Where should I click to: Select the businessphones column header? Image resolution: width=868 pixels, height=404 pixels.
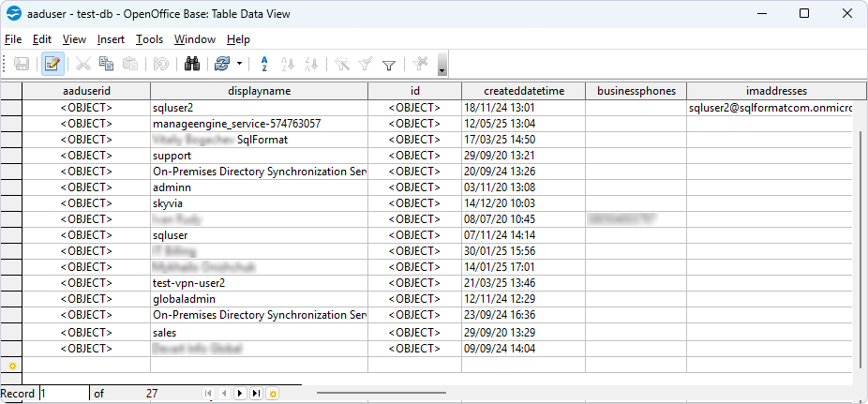tap(636, 91)
